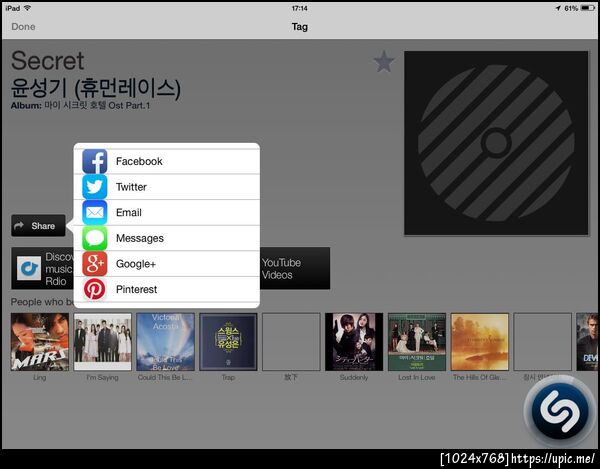Open YouTube Videos button

click(x=295, y=269)
